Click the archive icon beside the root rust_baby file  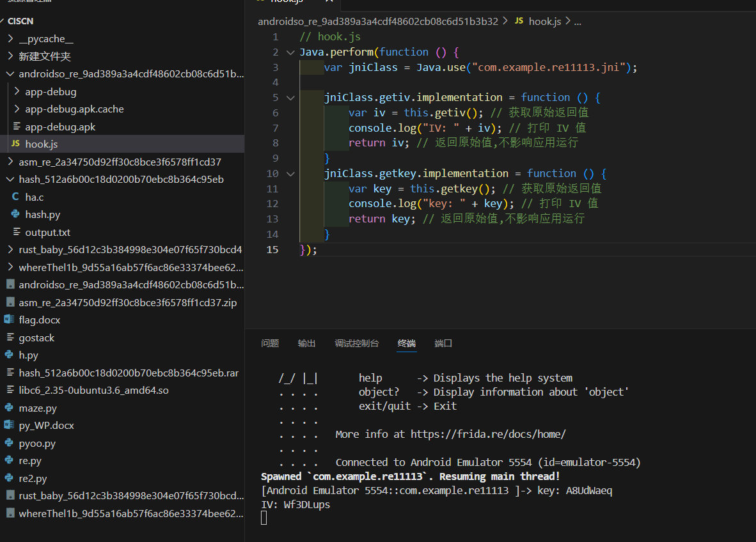coord(10,495)
